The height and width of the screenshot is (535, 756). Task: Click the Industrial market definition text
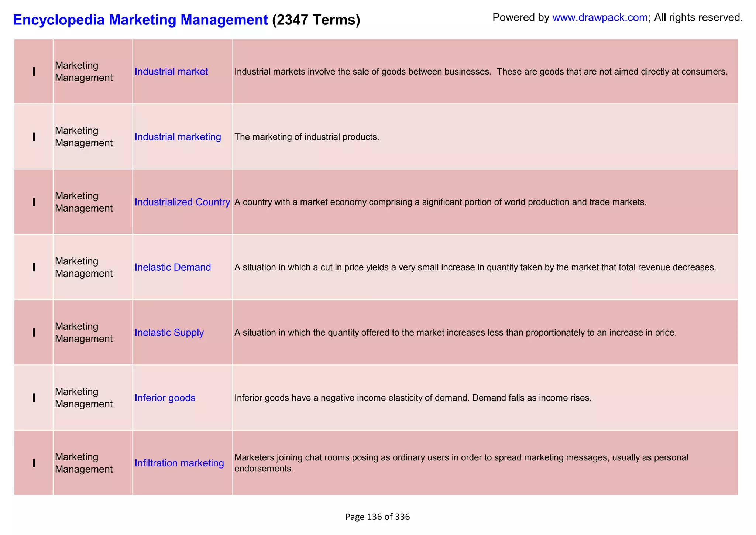481,72
